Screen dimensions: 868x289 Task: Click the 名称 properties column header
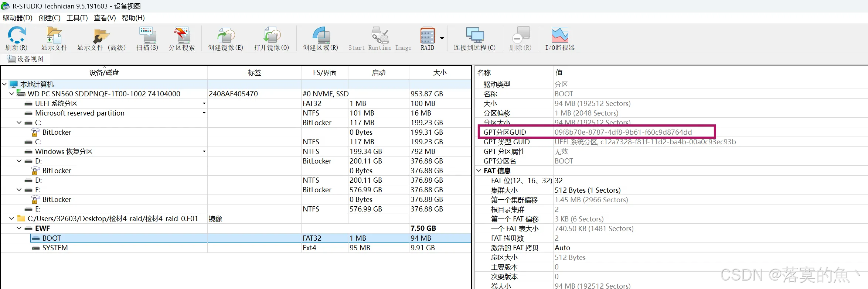click(514, 73)
